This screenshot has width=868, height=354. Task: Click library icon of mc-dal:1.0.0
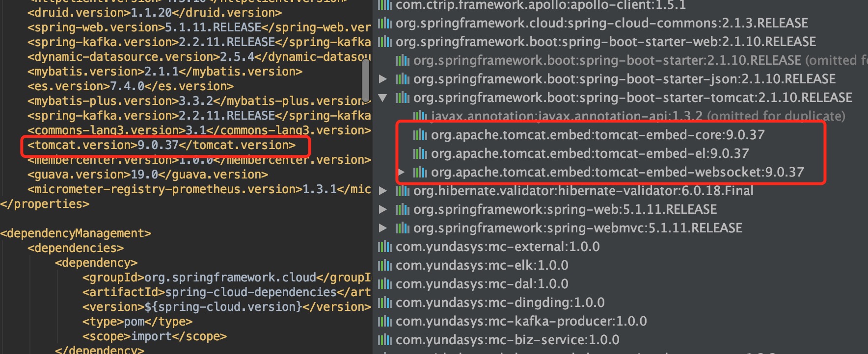[x=385, y=284]
